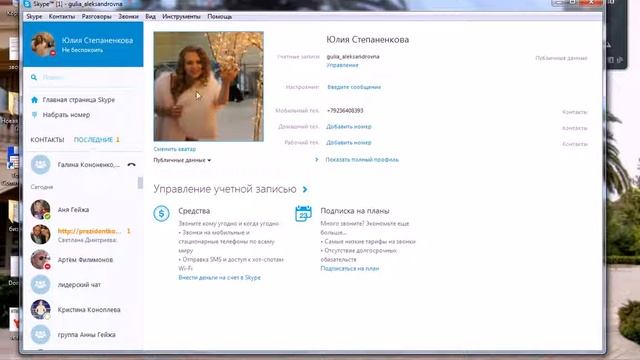Open Управление учетной записью arrow
The width and height of the screenshot is (640, 360).
(x=305, y=189)
